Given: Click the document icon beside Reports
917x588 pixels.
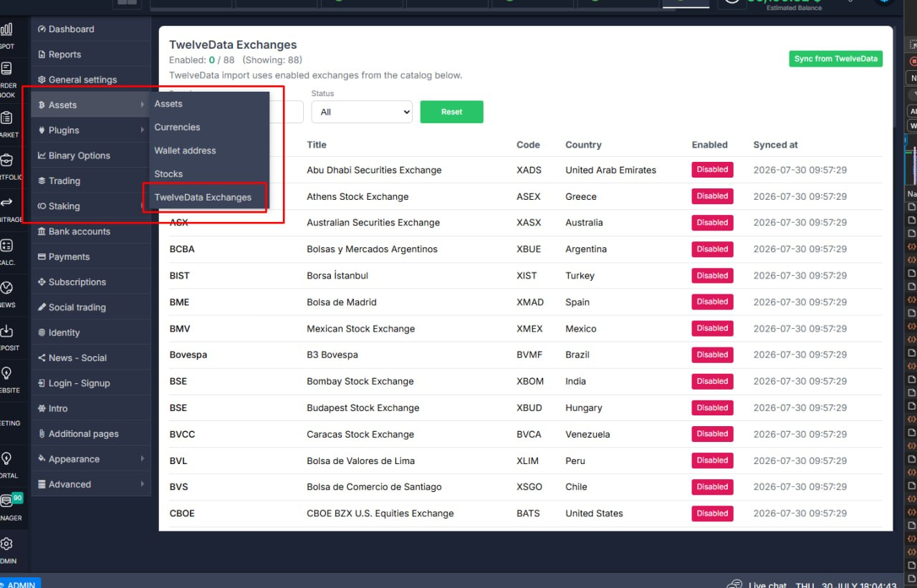Looking at the screenshot, I should coord(42,54).
